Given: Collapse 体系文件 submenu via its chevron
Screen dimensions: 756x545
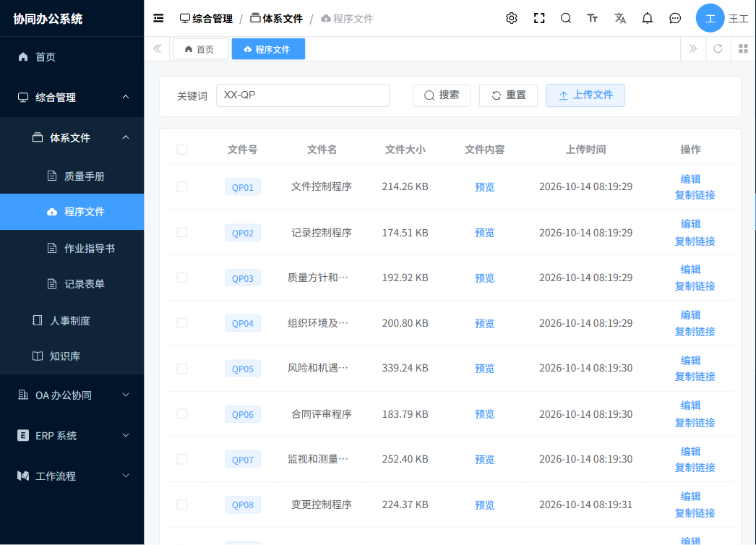Looking at the screenshot, I should pyautogui.click(x=126, y=137).
